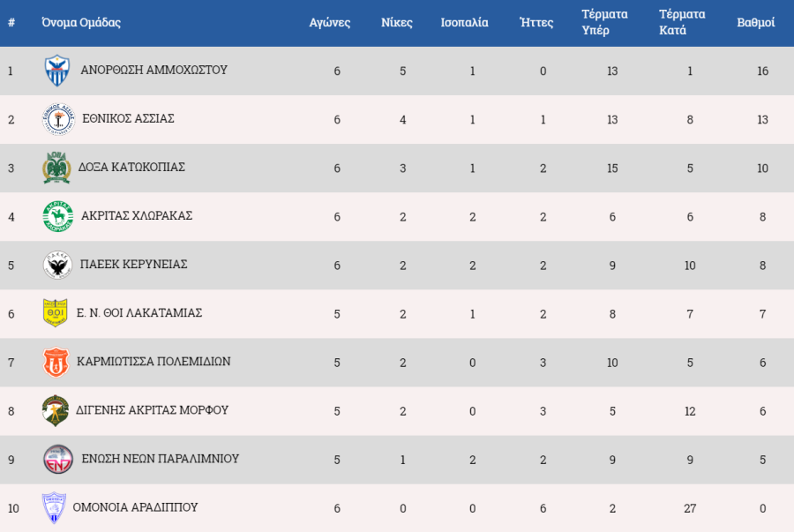Open team name ΑΝΟΡΘΩΣΗ ΑΜΜΟΧΩΣΤΟΥ

pyautogui.click(x=154, y=70)
